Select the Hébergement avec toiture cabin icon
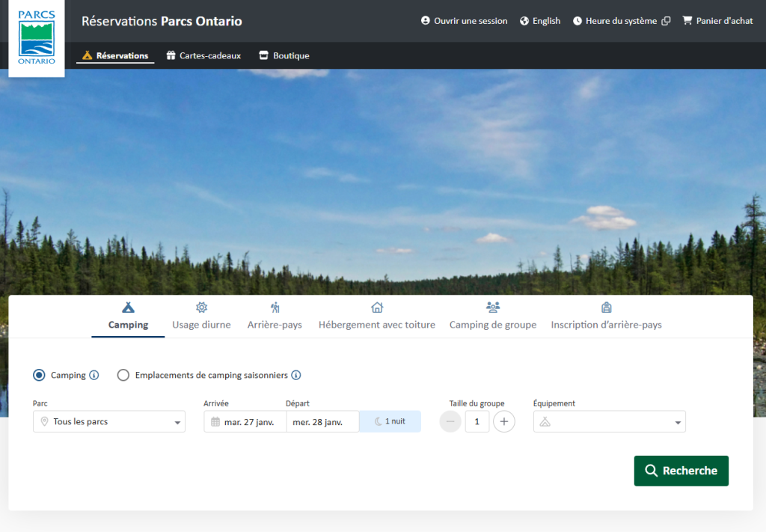This screenshot has width=766, height=532. click(376, 307)
